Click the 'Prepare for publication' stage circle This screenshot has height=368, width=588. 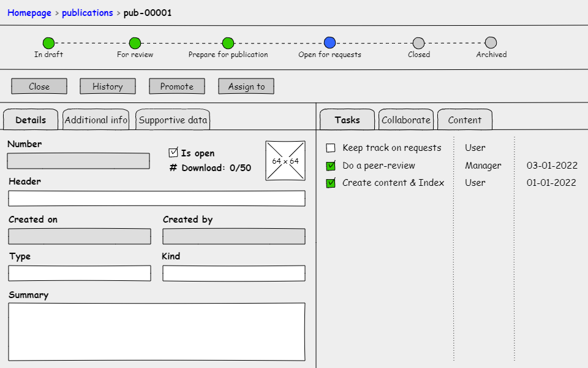(228, 43)
